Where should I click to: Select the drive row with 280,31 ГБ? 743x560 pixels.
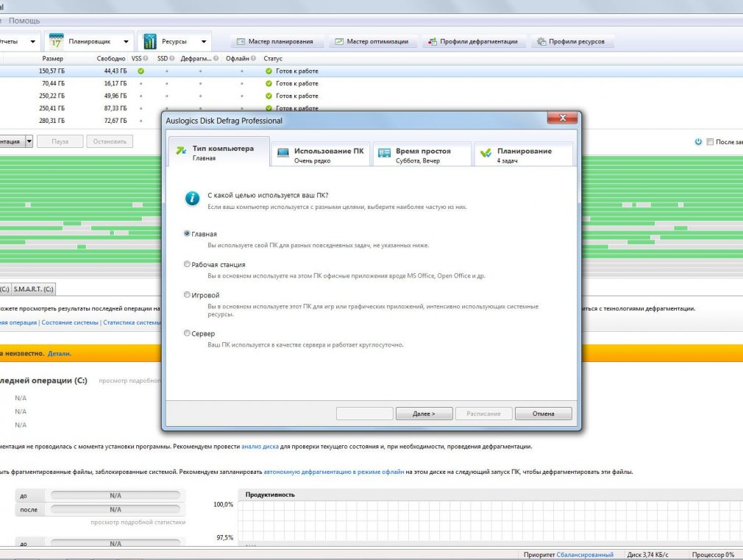[81, 121]
